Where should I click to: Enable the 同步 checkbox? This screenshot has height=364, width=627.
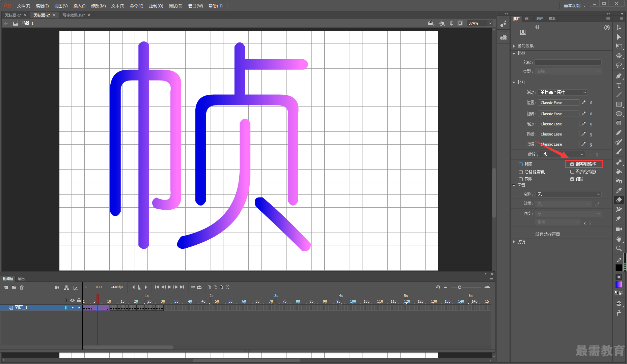[521, 179]
